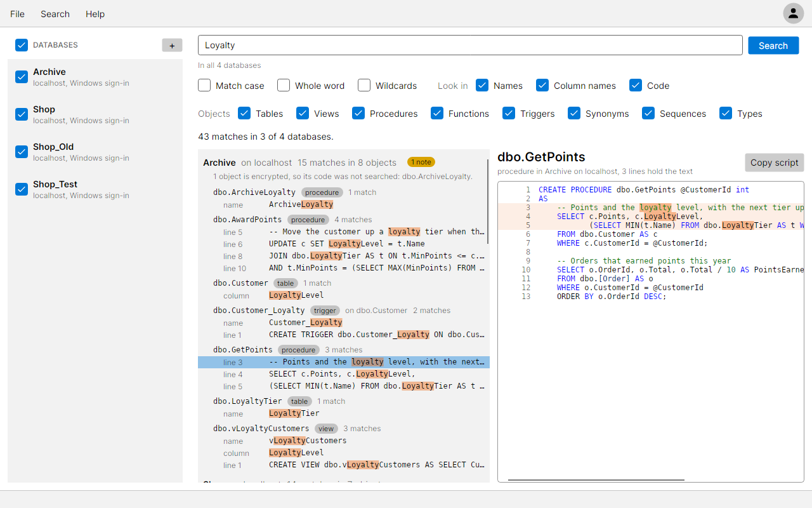This screenshot has width=812, height=508.
Task: Open the user account avatar icon
Action: tap(793, 13)
